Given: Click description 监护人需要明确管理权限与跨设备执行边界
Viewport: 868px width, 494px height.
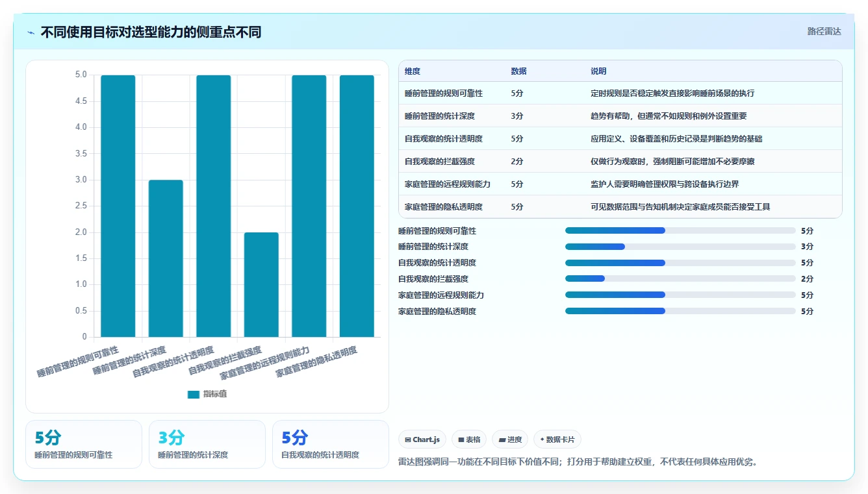Looking at the screenshot, I should [x=665, y=184].
